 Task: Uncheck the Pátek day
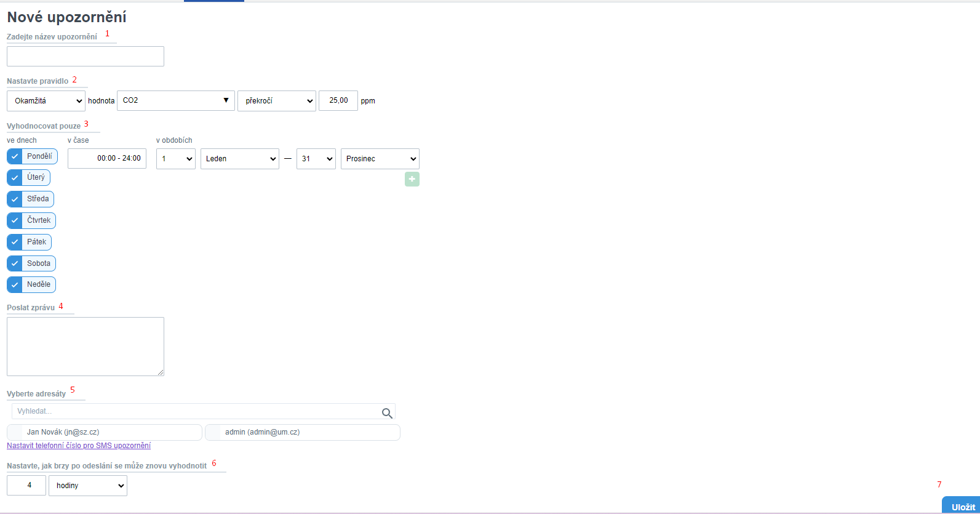(x=15, y=242)
